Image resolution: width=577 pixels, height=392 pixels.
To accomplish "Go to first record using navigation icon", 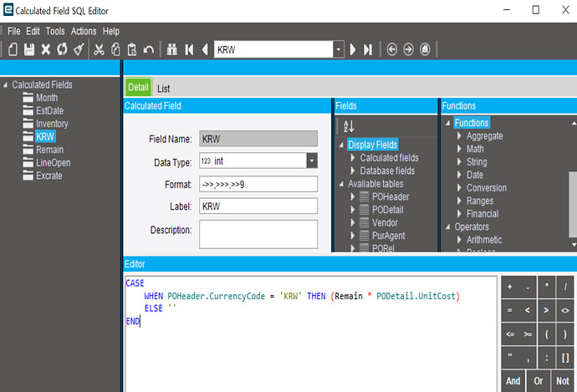I will coord(190,49).
